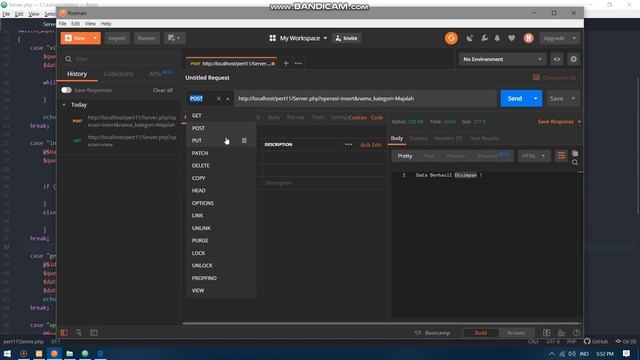Click keyboard shortcuts icon in status bar

(x=562, y=333)
